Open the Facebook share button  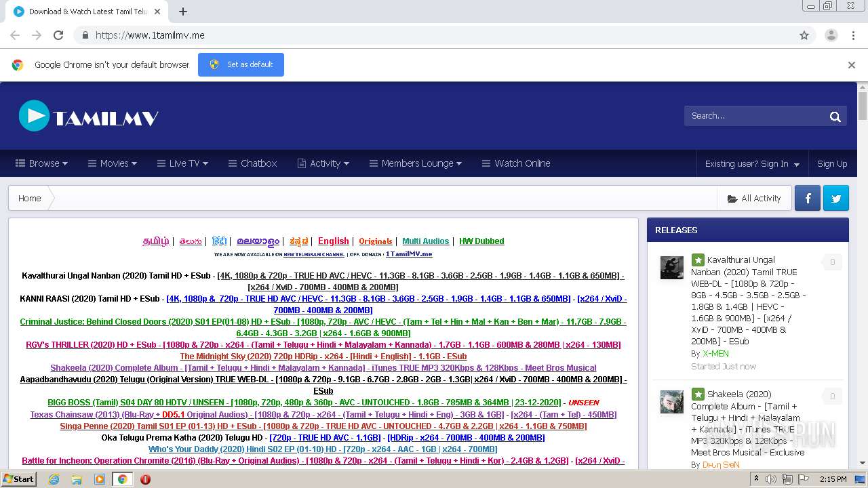coord(808,199)
